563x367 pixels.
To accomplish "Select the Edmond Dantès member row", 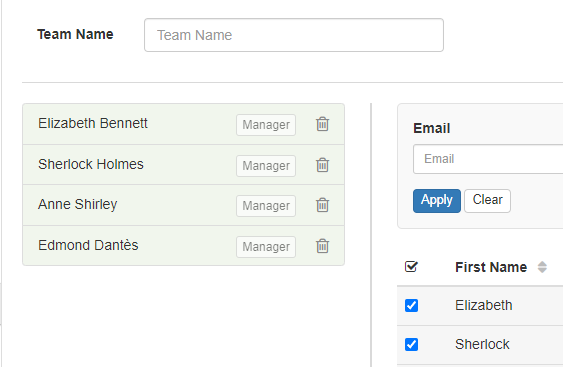I will (183, 246).
